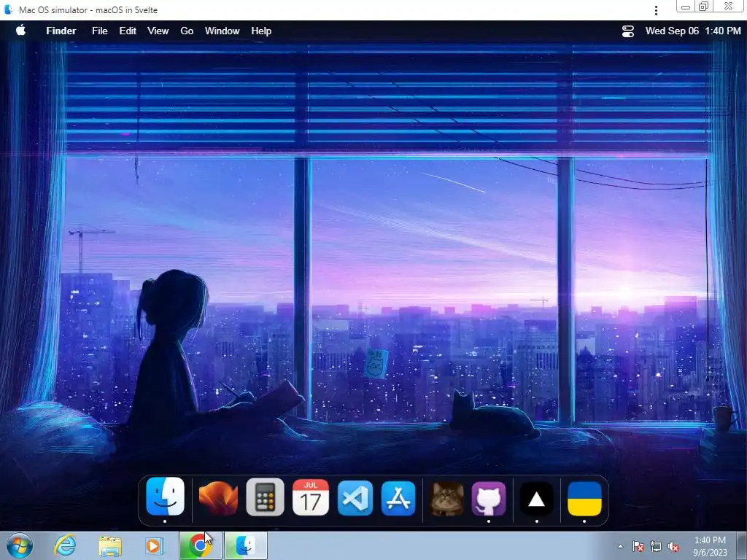Click the Ukraine flag dock icon
The height and width of the screenshot is (560, 747).
[x=584, y=499]
